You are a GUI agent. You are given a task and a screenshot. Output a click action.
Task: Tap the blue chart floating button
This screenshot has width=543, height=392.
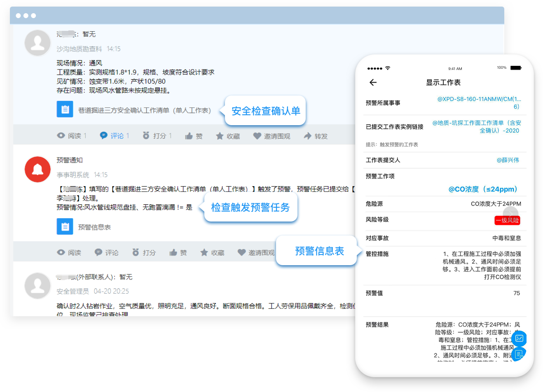[x=519, y=338]
